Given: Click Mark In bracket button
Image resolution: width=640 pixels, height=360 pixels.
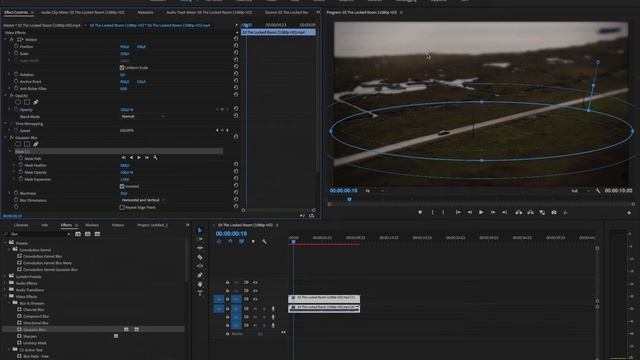Looking at the screenshot, I should click(x=433, y=212).
